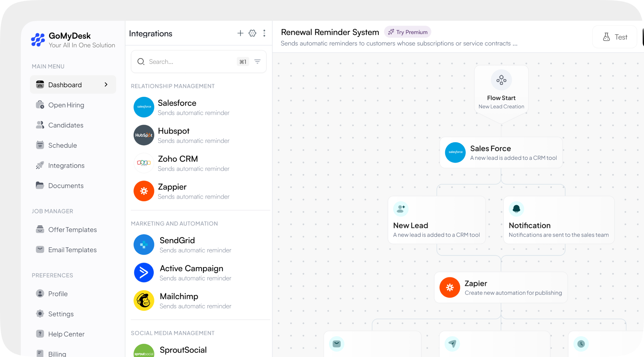Screen dimensions: 644x357
Task: Open the Schedule menu item
Action: pyautogui.click(x=62, y=145)
